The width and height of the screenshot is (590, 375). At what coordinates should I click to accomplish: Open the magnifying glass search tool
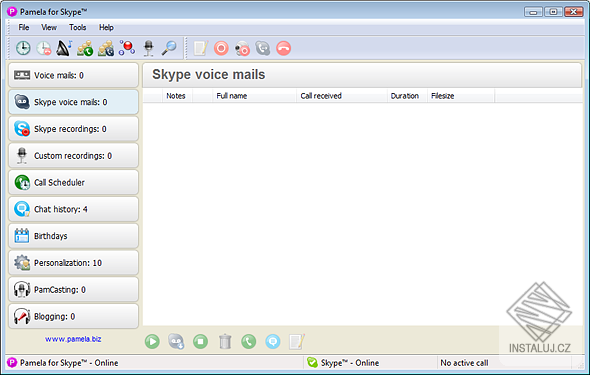tap(169, 48)
